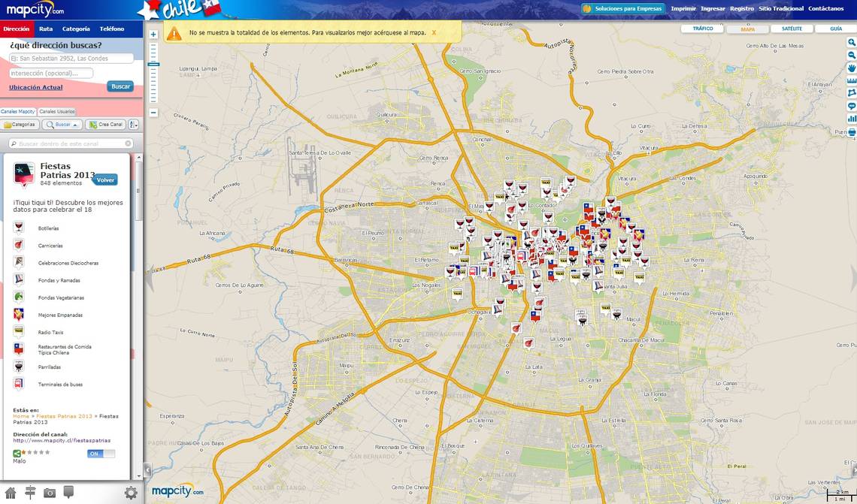The height and width of the screenshot is (504, 857).
Task: Select the ruler distance measuring tool
Action: [x=852, y=81]
